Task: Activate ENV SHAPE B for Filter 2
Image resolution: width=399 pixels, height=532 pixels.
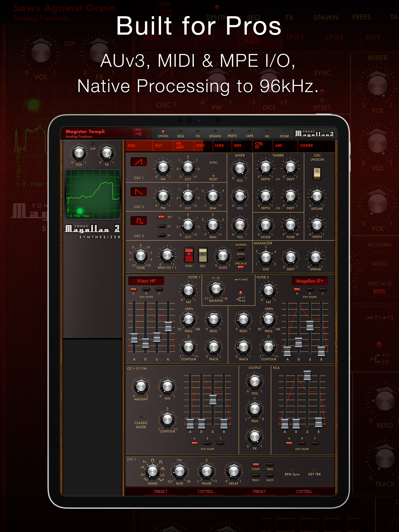Action: [310, 289]
